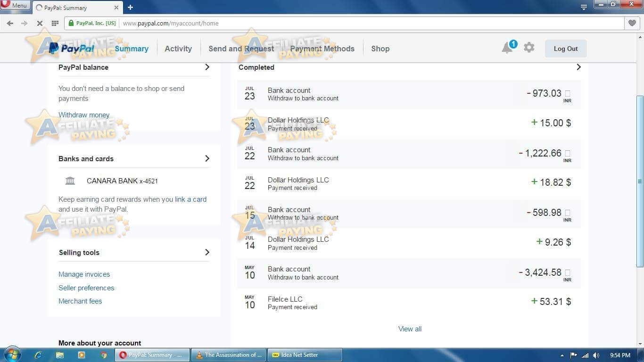Open the network signal tray icon
Screen dimensions: 644x362
[585, 355]
